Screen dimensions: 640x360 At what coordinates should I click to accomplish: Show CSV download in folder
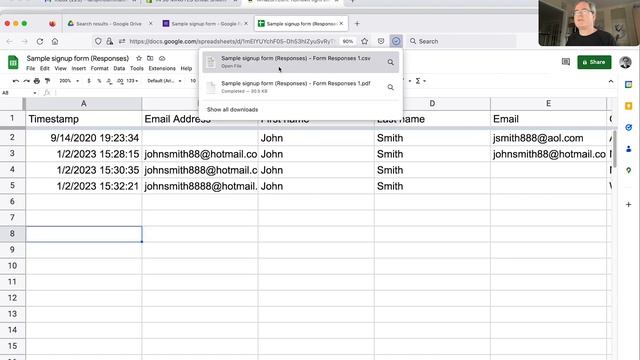[391, 62]
